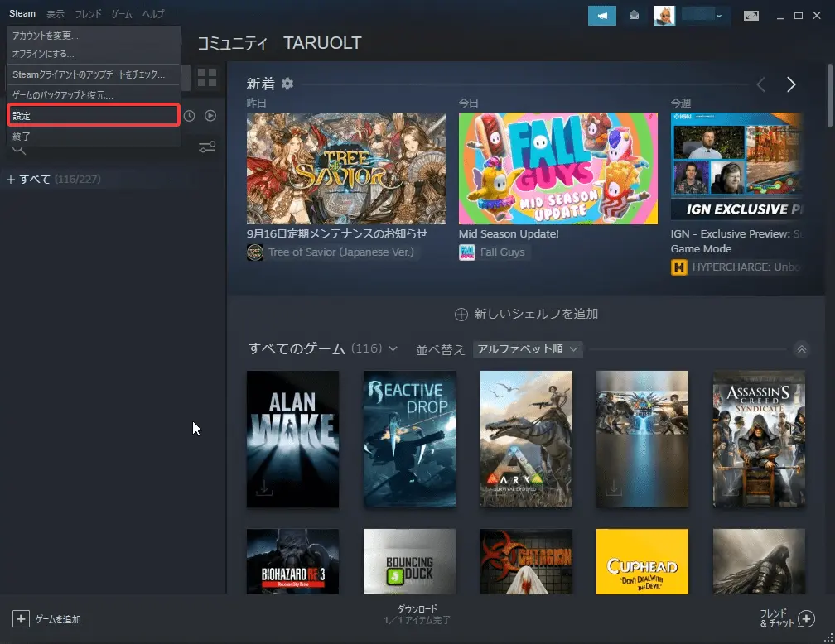Click HYPERCHARGE game link
The height and width of the screenshot is (644, 835).
746,267
